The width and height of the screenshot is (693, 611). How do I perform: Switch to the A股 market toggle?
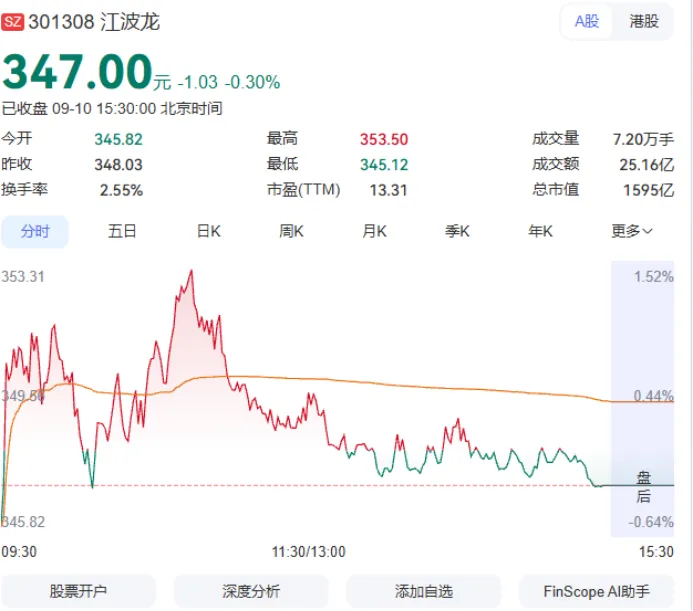click(x=586, y=21)
